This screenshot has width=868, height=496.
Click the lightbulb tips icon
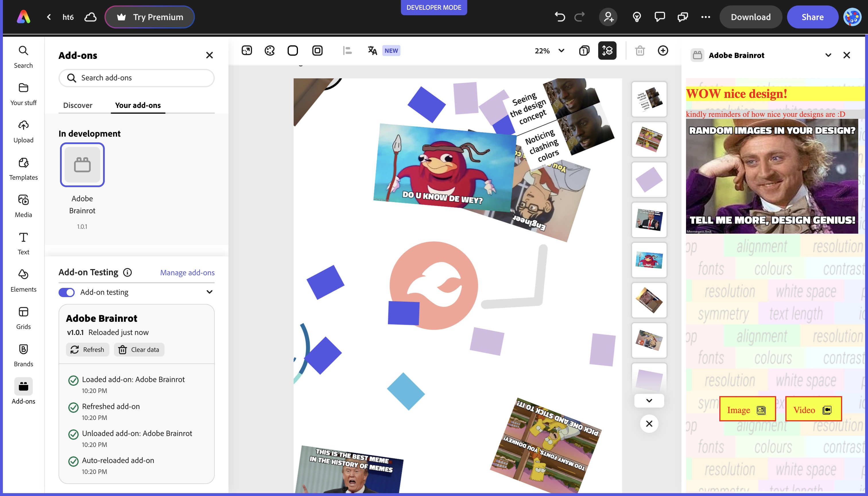pos(636,17)
